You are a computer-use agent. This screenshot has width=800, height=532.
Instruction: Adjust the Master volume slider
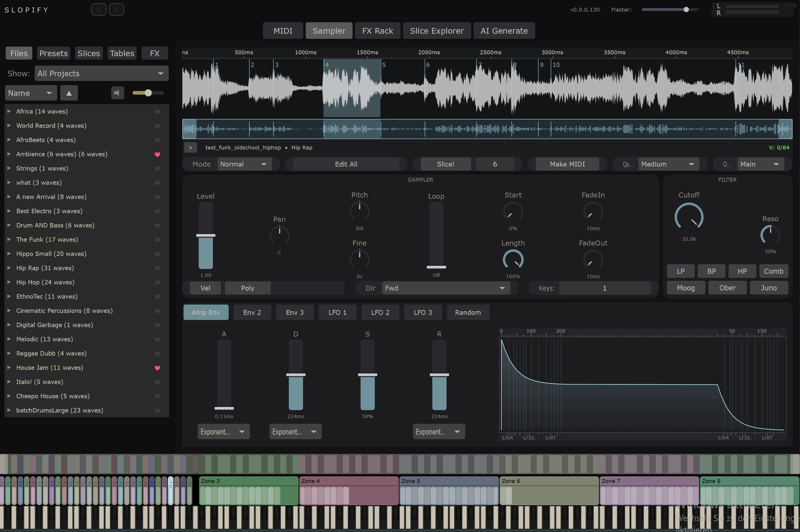click(686, 9)
